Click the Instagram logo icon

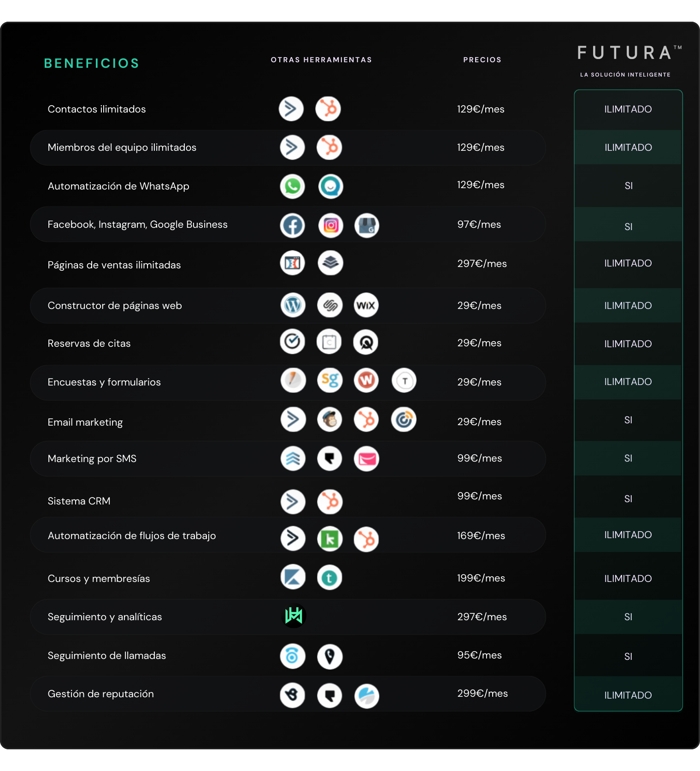click(x=330, y=225)
